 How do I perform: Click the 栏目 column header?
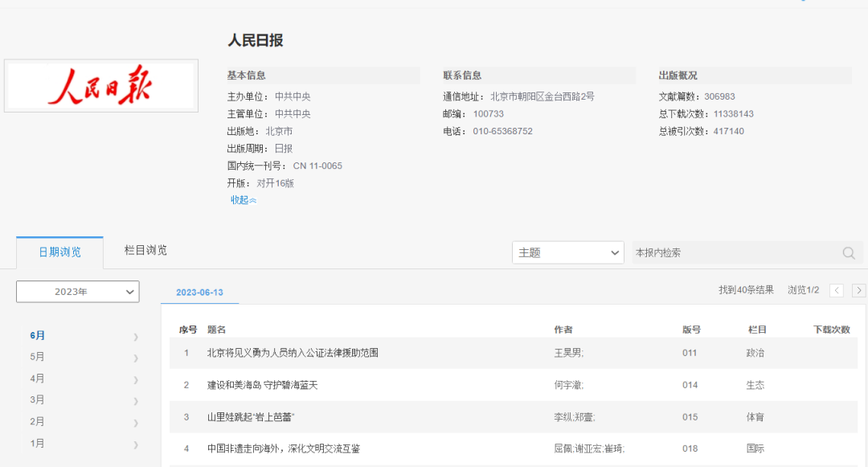point(757,330)
